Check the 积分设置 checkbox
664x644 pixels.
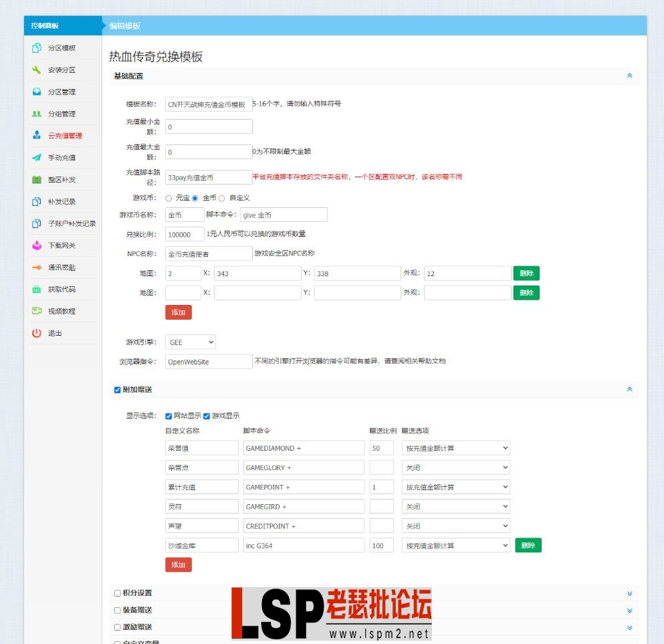click(x=119, y=593)
